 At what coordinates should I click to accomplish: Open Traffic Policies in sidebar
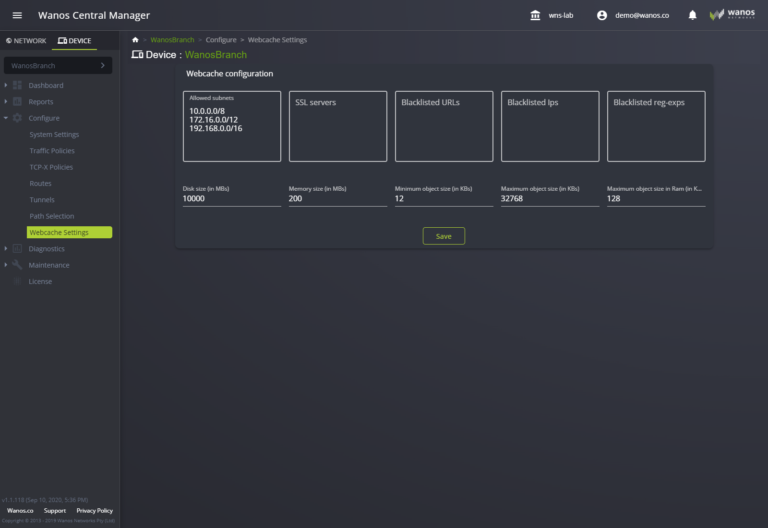tap(52, 151)
